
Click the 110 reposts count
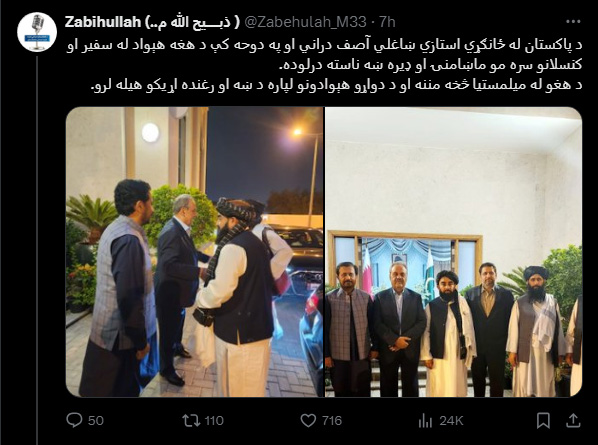click(214, 421)
